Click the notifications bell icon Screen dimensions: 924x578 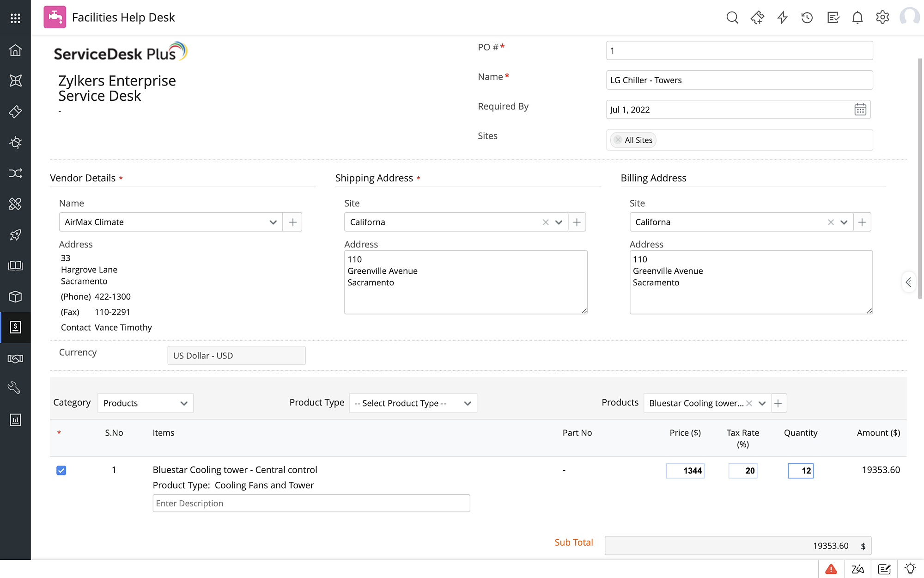click(857, 18)
